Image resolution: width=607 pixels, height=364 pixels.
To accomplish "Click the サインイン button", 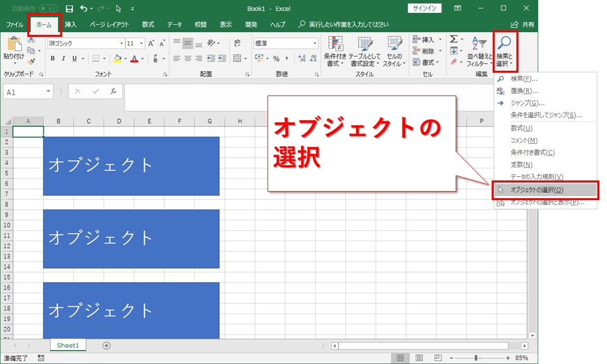I will [x=424, y=9].
